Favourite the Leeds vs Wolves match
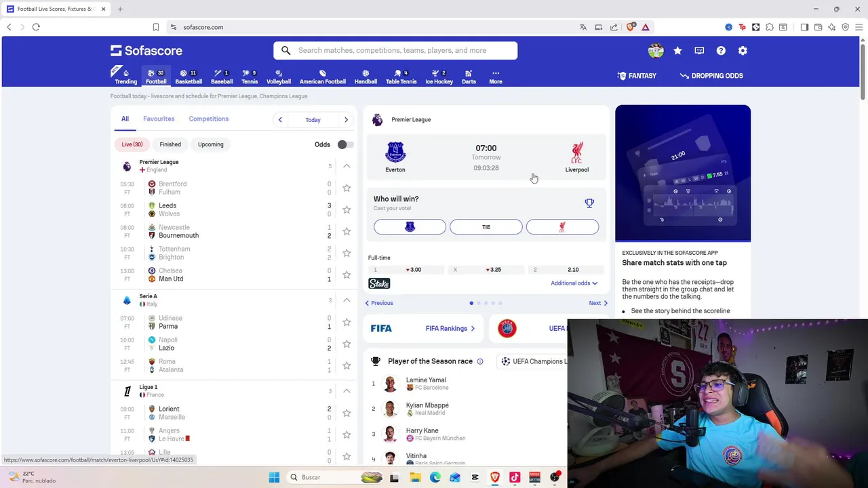Viewport: 868px width, 488px height. pos(347,209)
